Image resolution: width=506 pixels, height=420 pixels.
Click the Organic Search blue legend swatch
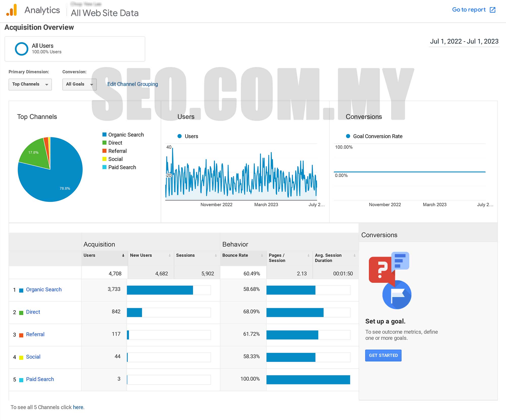pyautogui.click(x=104, y=134)
